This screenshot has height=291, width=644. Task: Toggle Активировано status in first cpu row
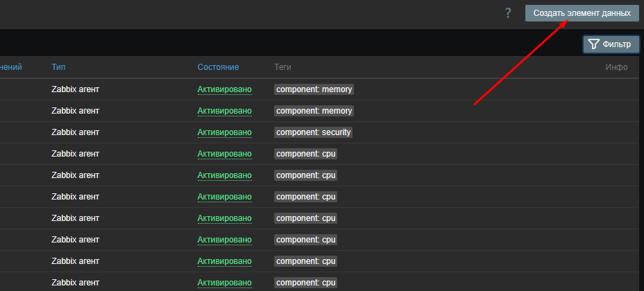point(224,154)
